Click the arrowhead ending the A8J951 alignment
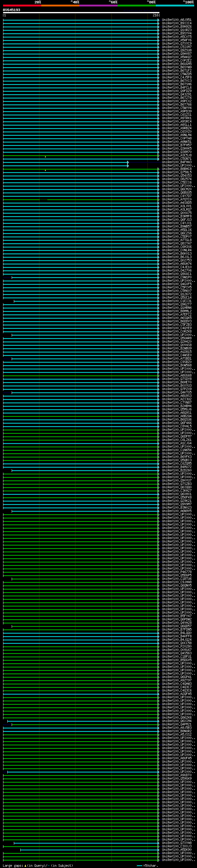The height and width of the screenshot is (868, 197). pos(158,20)
